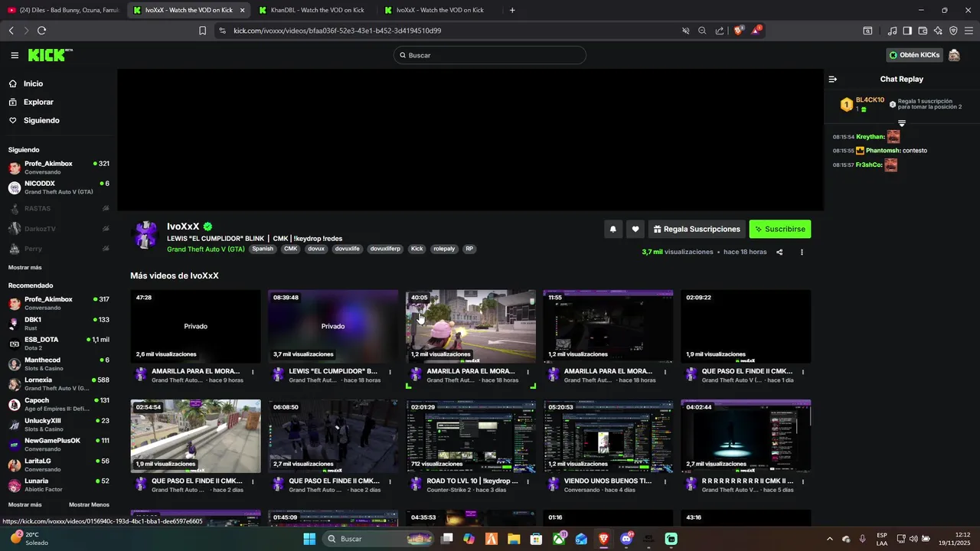980x551 pixels.
Task: Open options for ROAD TO LVL 10 video
Action: coord(528,482)
